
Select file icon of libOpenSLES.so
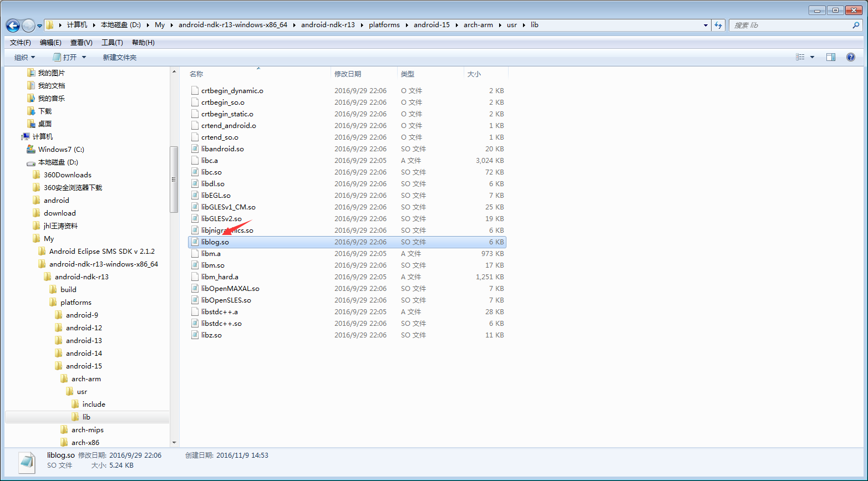click(194, 300)
